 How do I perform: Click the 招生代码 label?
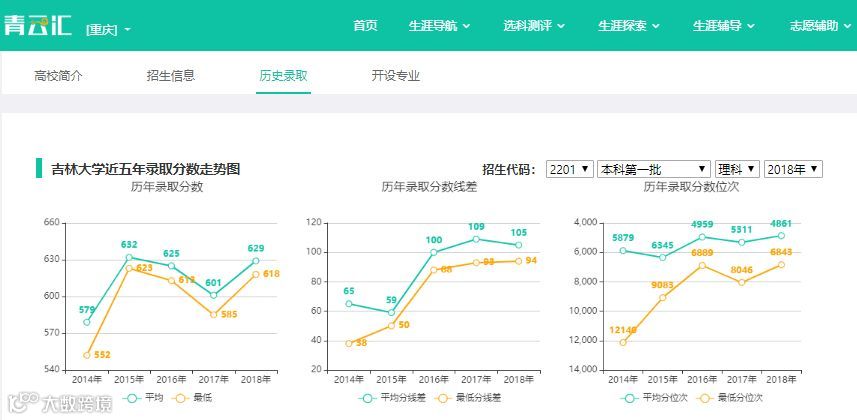(509, 169)
